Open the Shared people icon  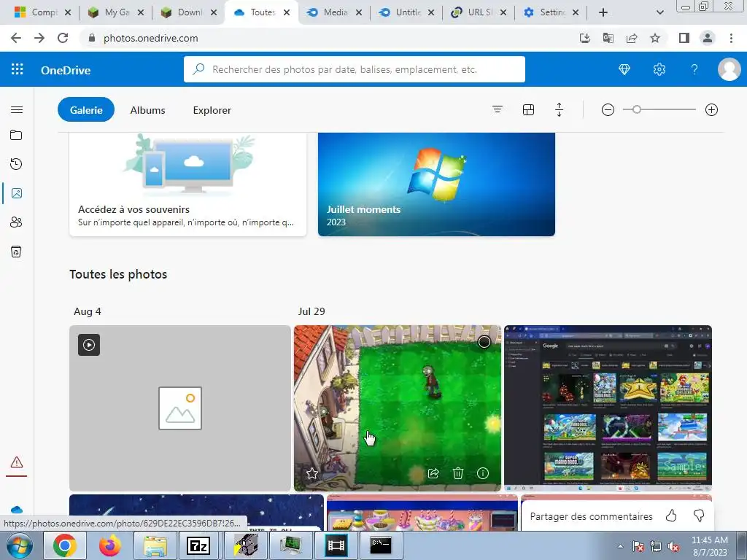[16, 222]
